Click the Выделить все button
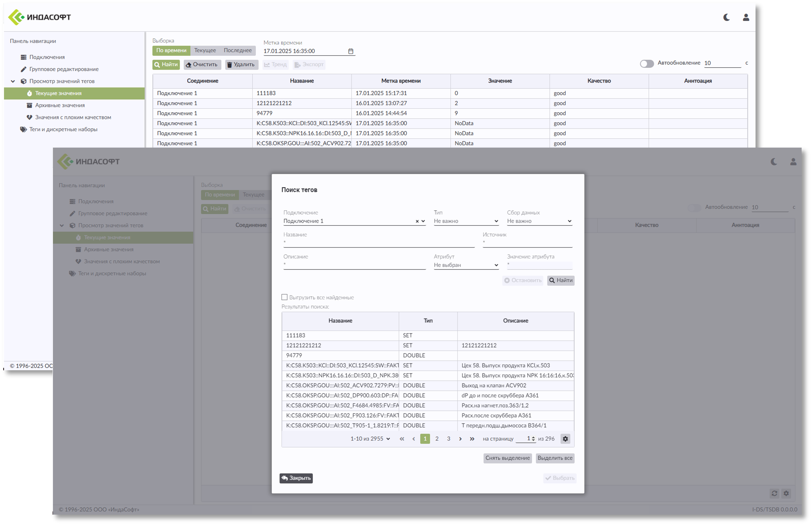812x525 pixels. pyautogui.click(x=555, y=458)
